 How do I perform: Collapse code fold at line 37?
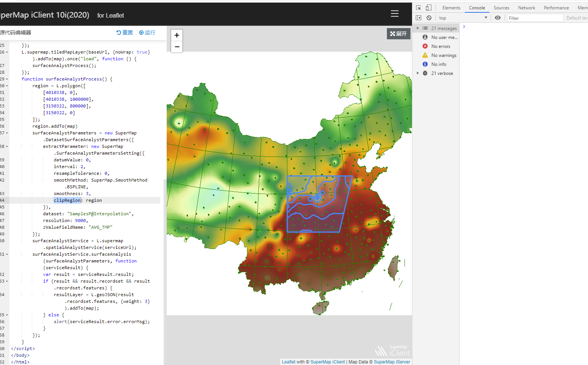pyautogui.click(x=7, y=133)
